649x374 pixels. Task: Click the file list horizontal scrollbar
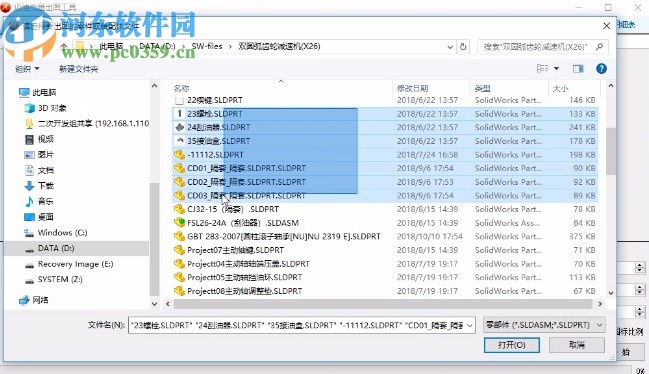pyautogui.click(x=383, y=304)
